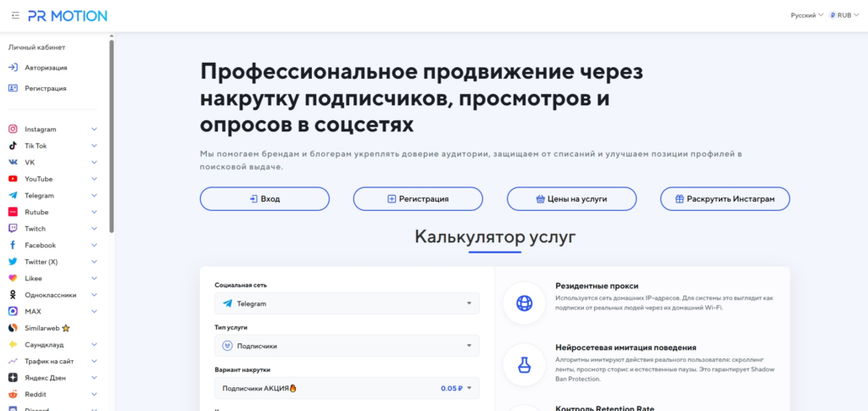Click the globe icon for Резидентные прокси
The width and height of the screenshot is (868, 411).
[x=524, y=303]
